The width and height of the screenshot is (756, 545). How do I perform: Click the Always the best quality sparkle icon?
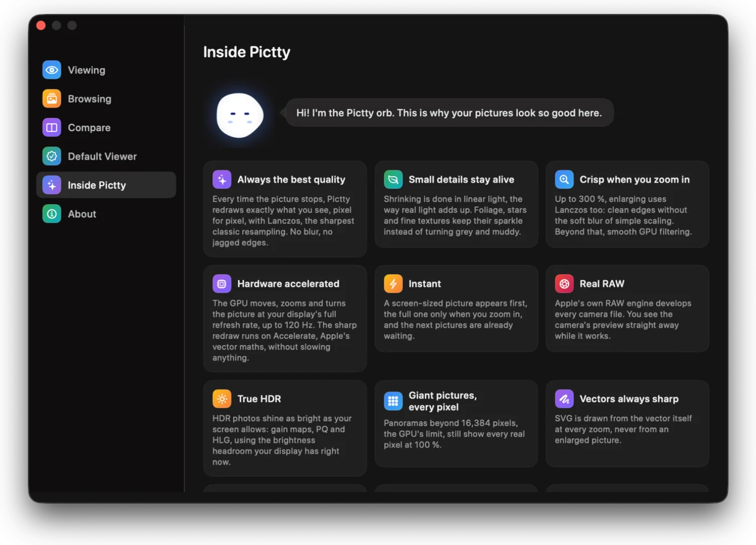222,179
